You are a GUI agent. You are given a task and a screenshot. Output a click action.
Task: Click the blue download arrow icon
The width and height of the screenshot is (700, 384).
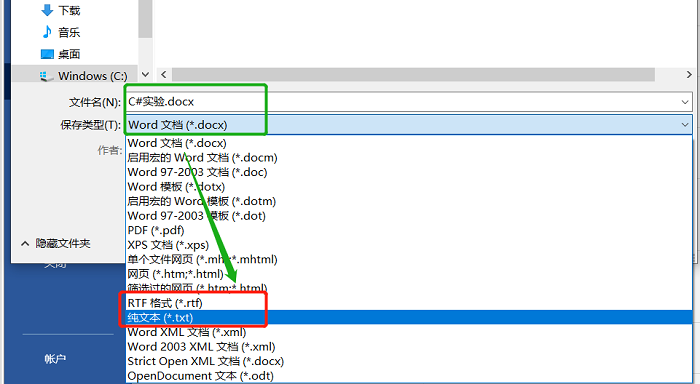point(47,10)
